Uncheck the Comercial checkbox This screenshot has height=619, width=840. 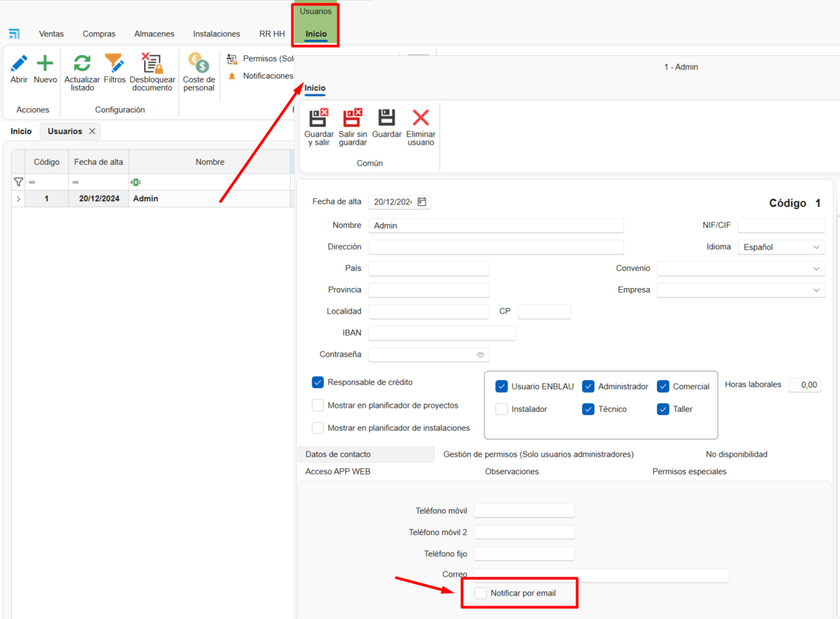[x=663, y=386]
